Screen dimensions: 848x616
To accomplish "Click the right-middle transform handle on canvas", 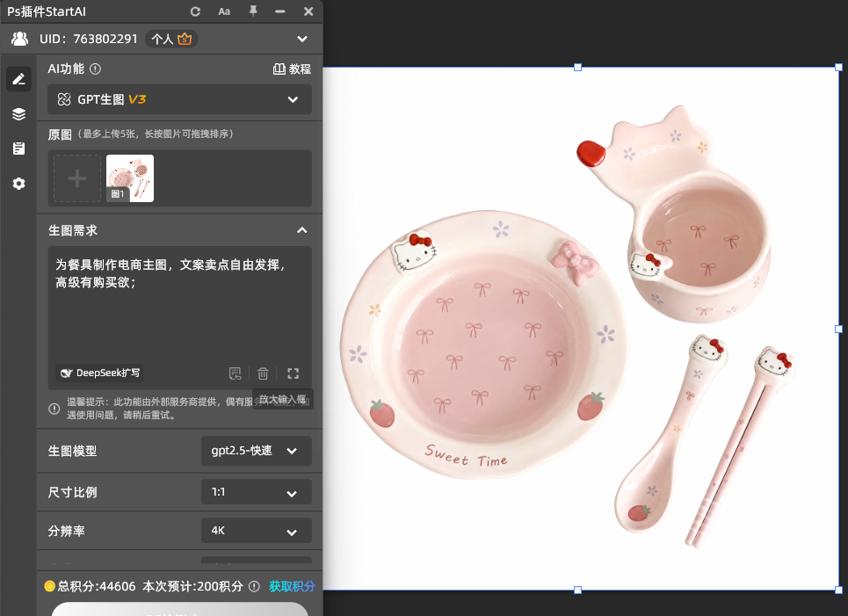I will [839, 329].
